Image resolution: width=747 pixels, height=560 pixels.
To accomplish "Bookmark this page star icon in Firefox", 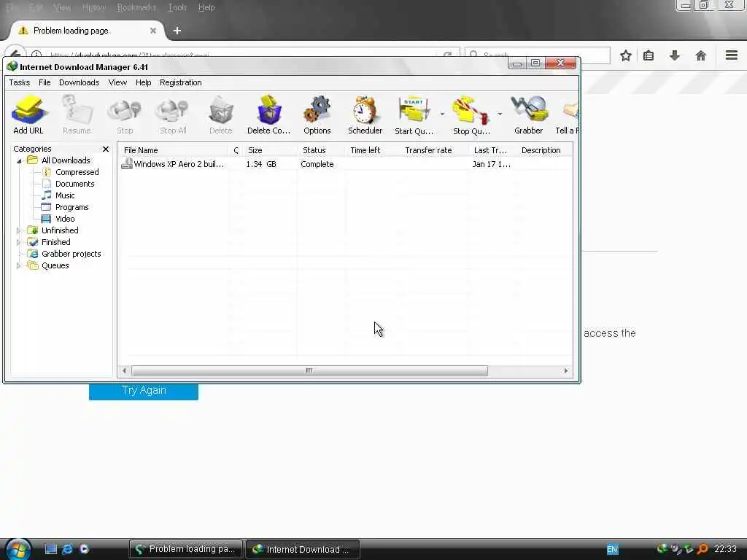I will click(625, 55).
